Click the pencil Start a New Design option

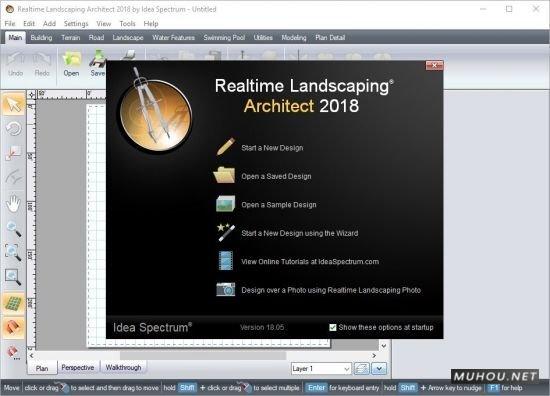point(260,148)
